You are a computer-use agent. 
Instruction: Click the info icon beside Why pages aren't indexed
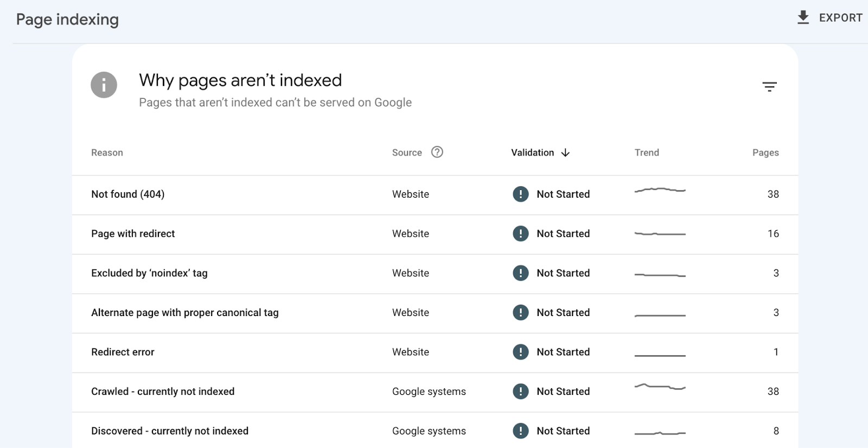click(104, 85)
